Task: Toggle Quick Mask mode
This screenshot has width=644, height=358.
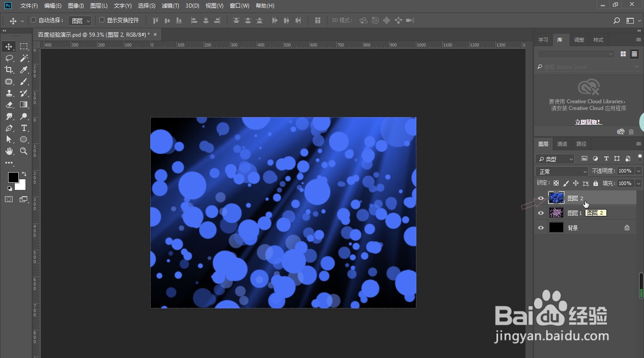Action: [x=9, y=199]
